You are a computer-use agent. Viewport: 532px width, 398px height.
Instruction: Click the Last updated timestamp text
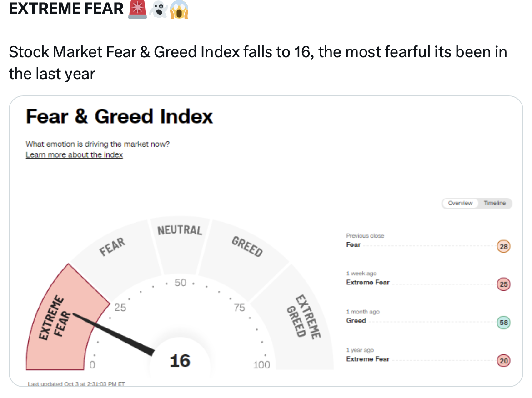pos(76,384)
